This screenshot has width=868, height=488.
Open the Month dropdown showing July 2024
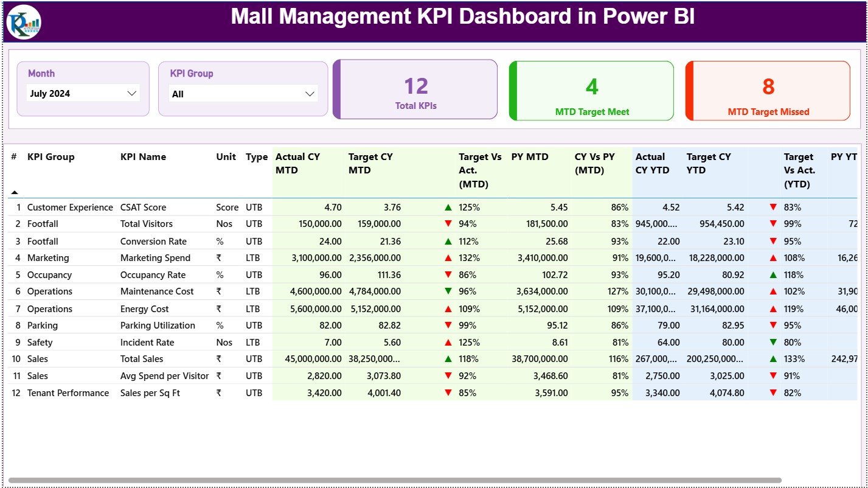[x=83, y=93]
